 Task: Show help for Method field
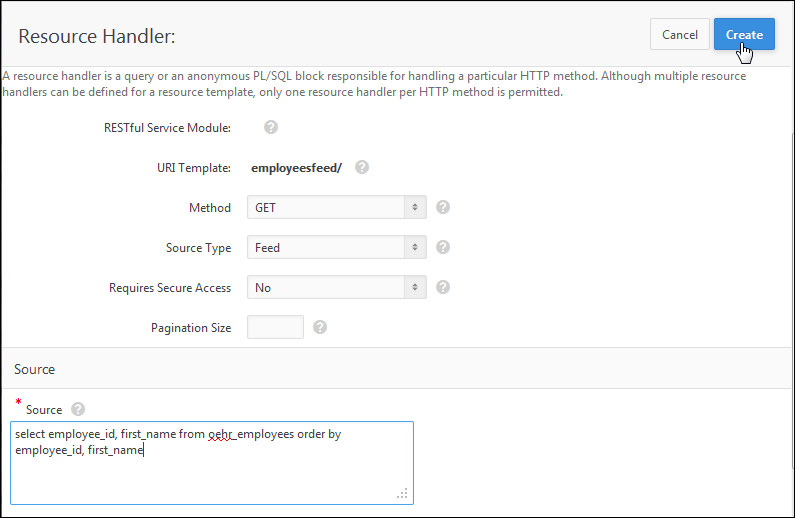tap(443, 207)
